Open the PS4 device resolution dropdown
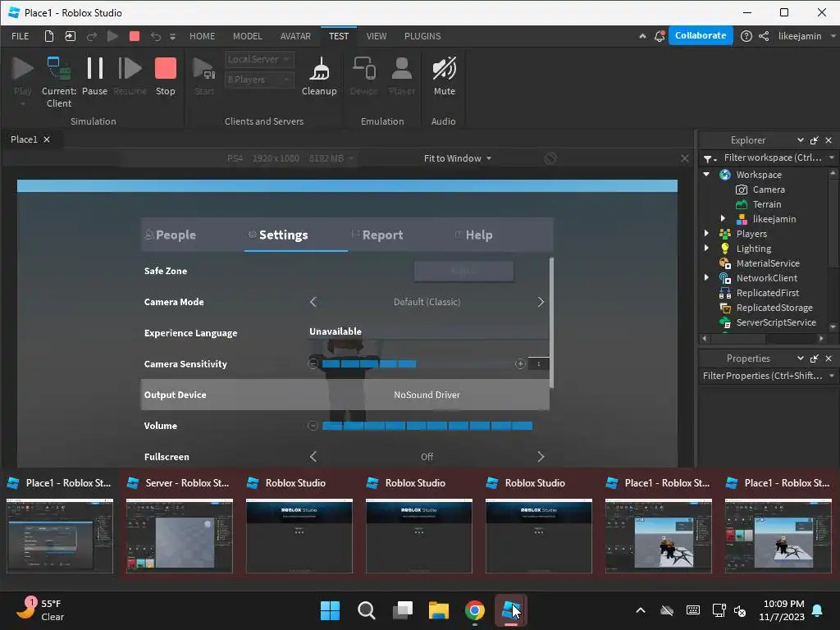The height and width of the screenshot is (630, 840). [290, 158]
